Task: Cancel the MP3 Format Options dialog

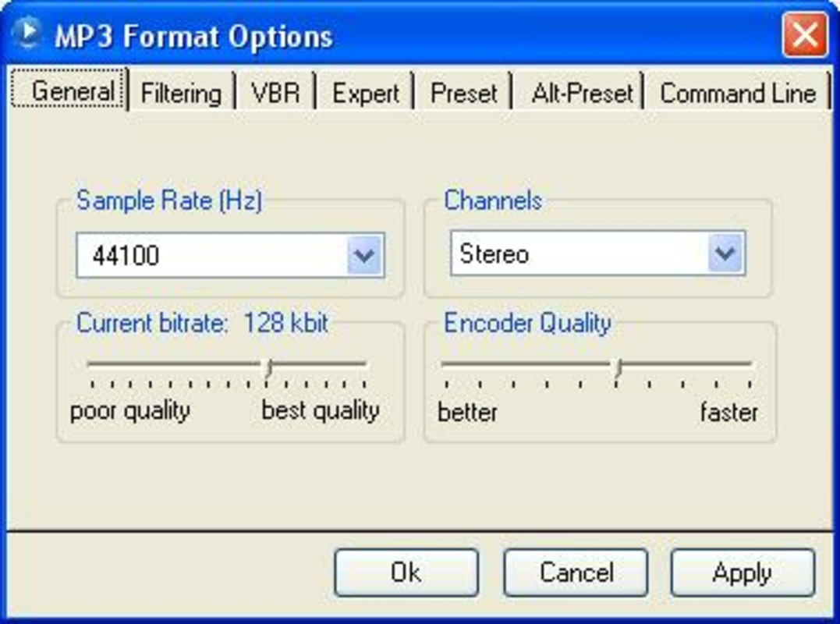Action: tap(575, 572)
